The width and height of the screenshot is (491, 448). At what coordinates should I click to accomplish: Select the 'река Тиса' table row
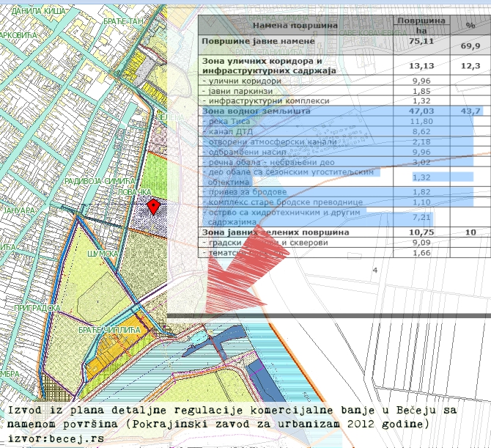coord(231,121)
